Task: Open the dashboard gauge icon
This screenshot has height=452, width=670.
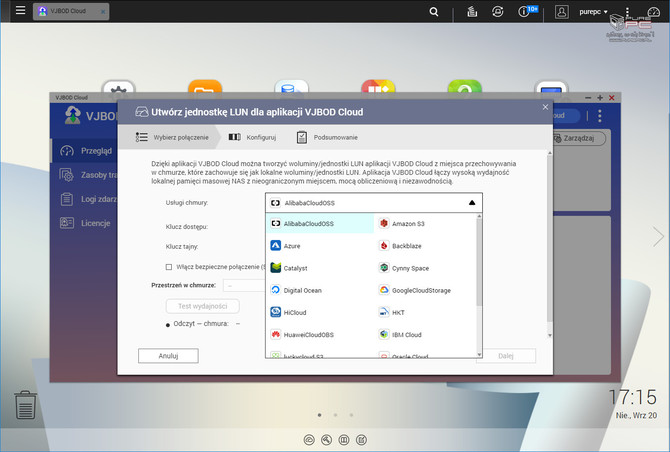Action: (653, 12)
